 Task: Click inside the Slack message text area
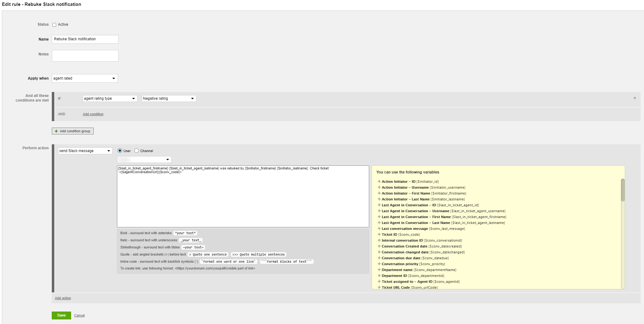pyautogui.click(x=243, y=196)
